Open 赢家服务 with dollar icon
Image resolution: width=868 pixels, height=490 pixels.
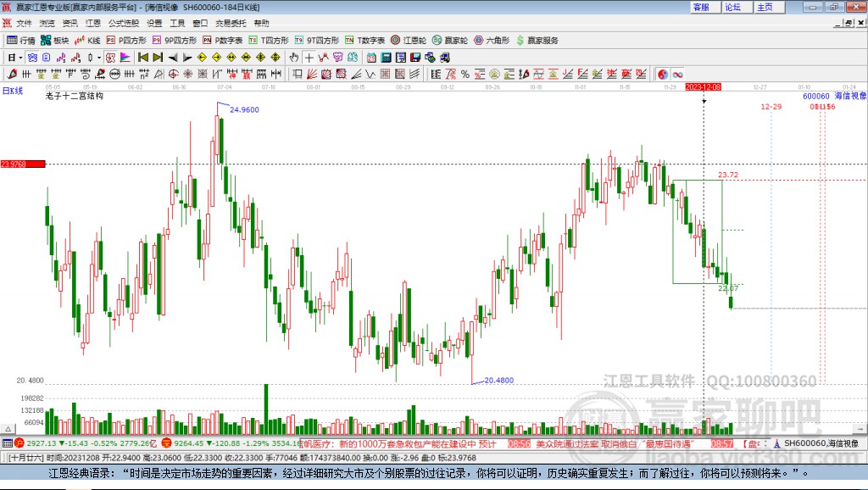click(537, 41)
